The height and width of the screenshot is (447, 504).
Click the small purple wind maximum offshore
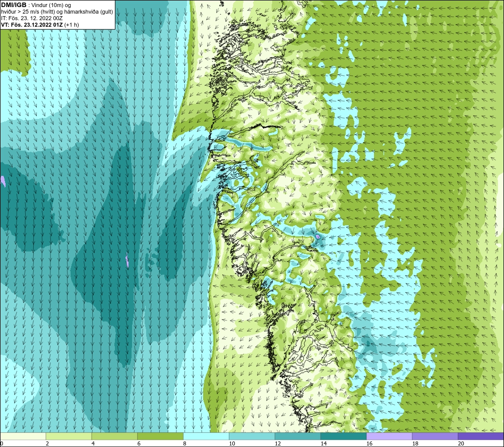click(x=127, y=261)
